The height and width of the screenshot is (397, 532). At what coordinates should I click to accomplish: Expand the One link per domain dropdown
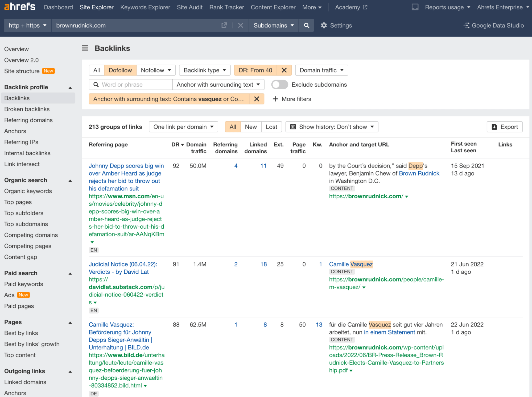pos(183,127)
